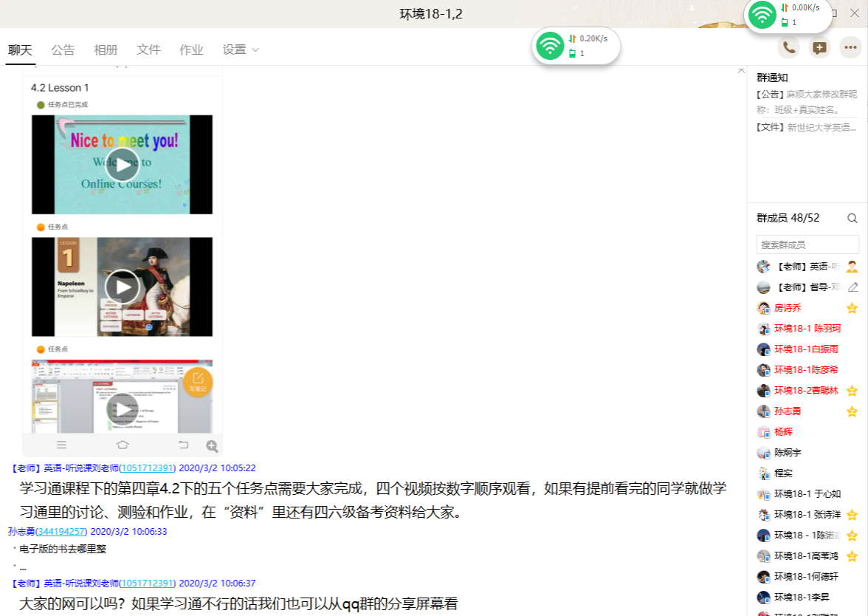
Task: Click the star icon next to 房诗乔
Action: pyautogui.click(x=852, y=308)
